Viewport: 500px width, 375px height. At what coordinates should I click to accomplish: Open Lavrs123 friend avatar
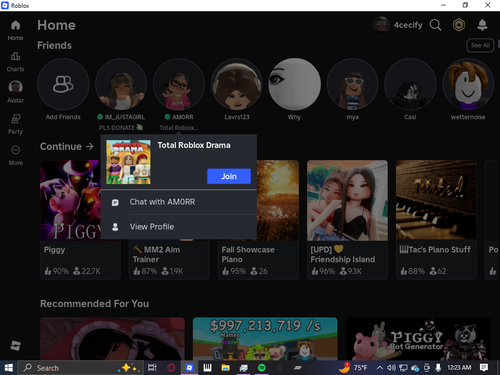pyautogui.click(x=237, y=84)
